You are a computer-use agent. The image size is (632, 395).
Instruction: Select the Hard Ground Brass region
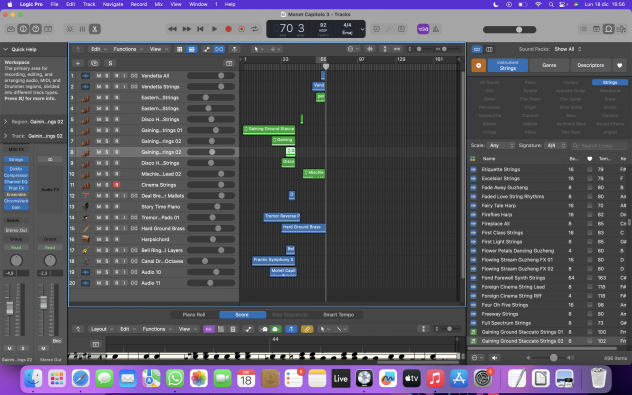pos(304,229)
